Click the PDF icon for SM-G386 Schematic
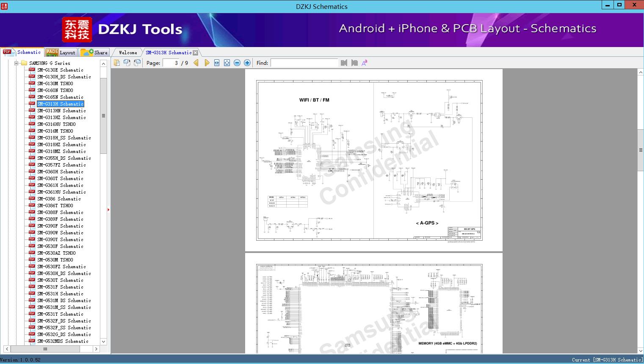Image resolution: width=644 pixels, height=364 pixels. pyautogui.click(x=32, y=199)
